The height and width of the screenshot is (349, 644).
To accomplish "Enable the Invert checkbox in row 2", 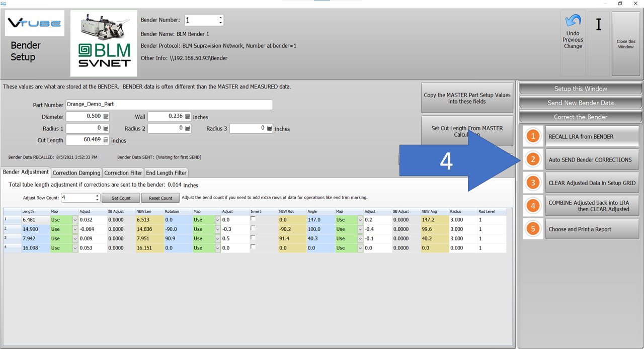I will coord(253,228).
